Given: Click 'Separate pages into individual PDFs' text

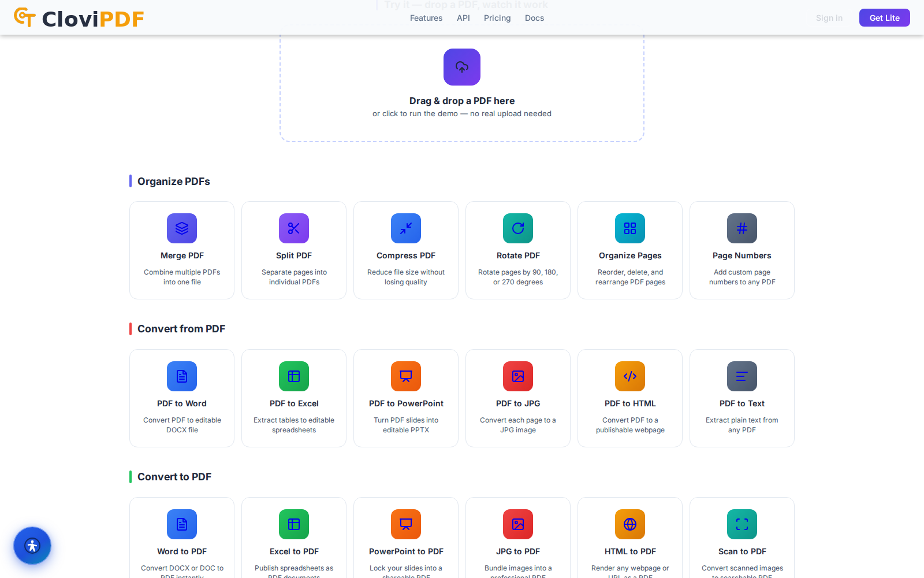Looking at the screenshot, I should [294, 277].
